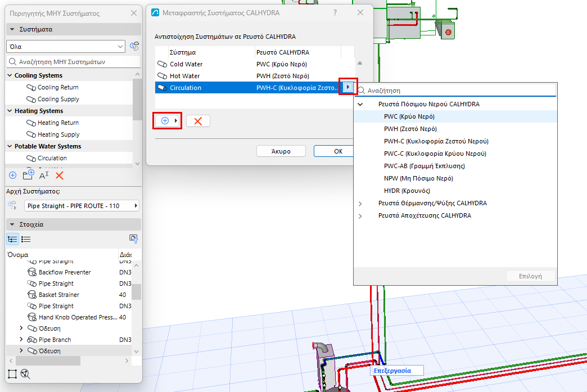The image size is (587, 392).
Task: Collapse the Ρευστά Πόσιμου Νερού CALHYDRA group
Action: tap(360, 104)
